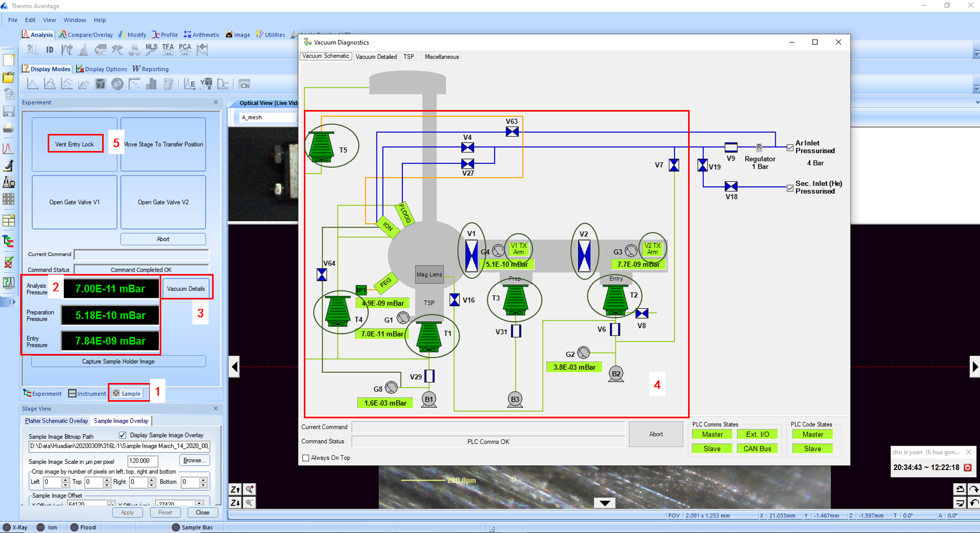Toggle the Ar Inlet Pressurised checkbox
The width and height of the screenshot is (980, 533).
(x=790, y=147)
